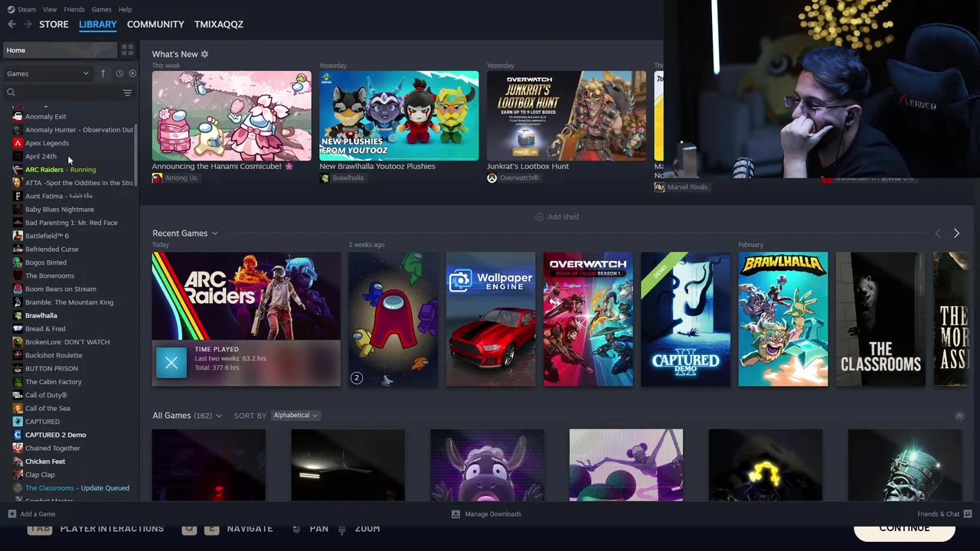Select Chicken Feet in the game list
The height and width of the screenshot is (551, 980).
(45, 461)
